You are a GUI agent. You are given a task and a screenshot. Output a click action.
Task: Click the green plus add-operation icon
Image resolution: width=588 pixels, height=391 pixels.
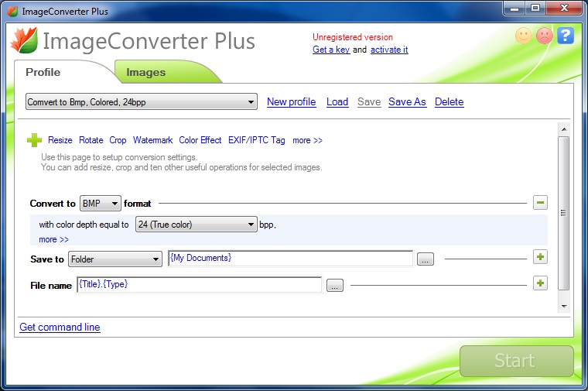click(35, 140)
